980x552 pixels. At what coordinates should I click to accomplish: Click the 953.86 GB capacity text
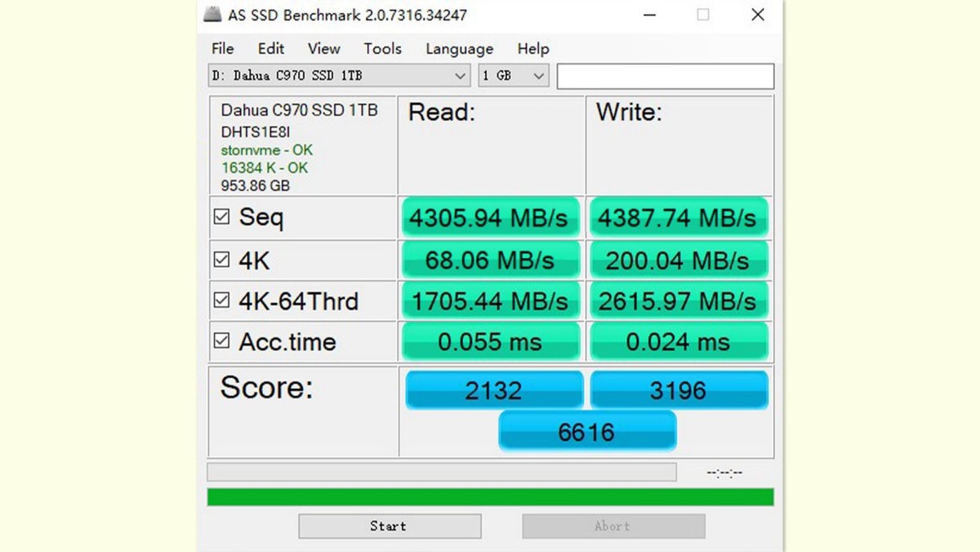pyautogui.click(x=255, y=185)
